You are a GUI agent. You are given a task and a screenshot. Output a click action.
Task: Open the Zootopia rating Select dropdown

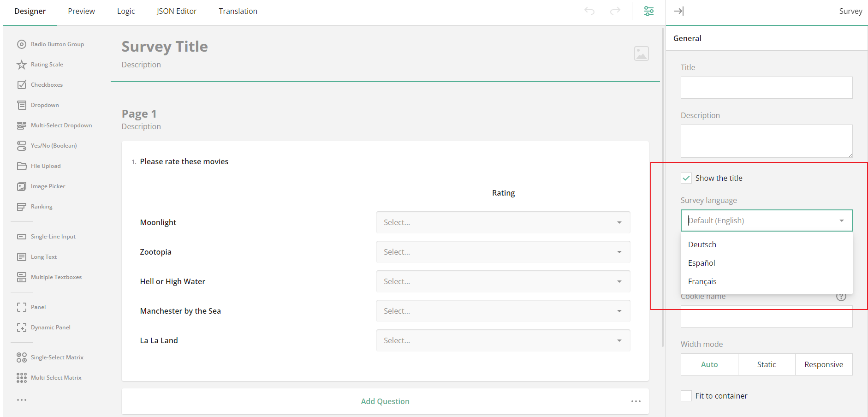[502, 251]
